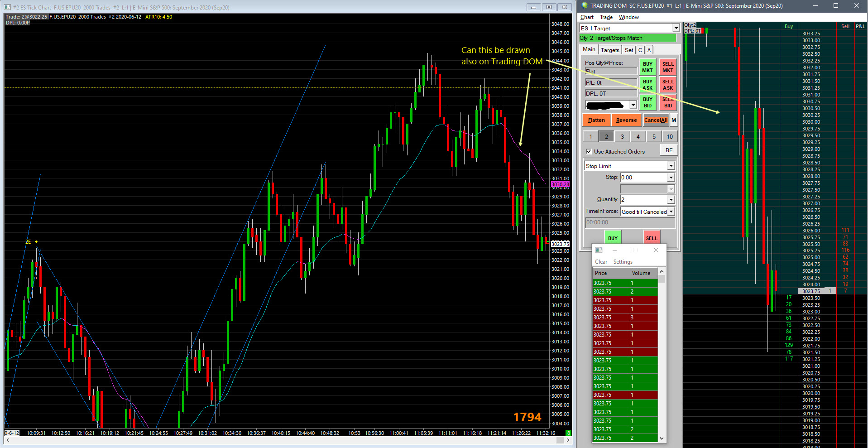Screen dimensions: 868x448
Task: Click the Price/Volume list scrollbar thumb
Action: 662,279
